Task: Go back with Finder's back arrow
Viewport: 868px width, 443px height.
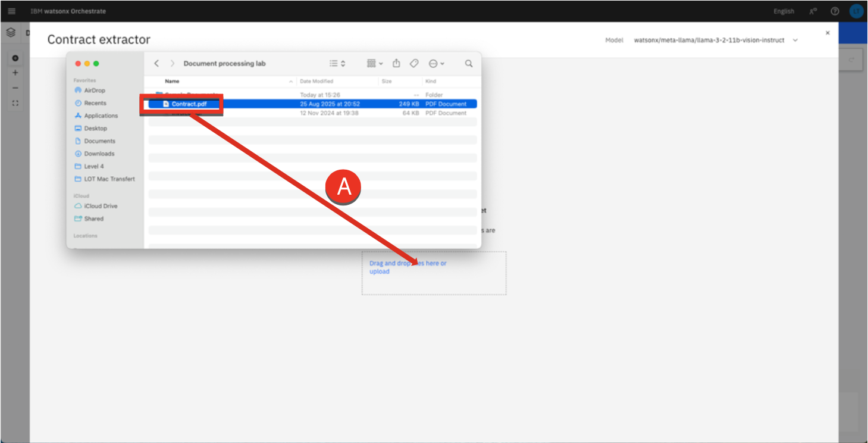Action: [x=156, y=64]
